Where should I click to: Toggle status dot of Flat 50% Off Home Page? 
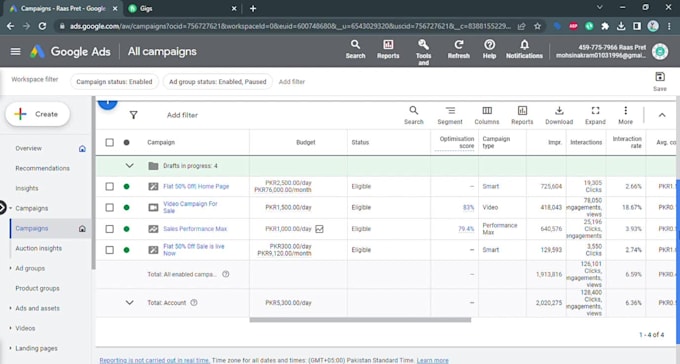(x=126, y=187)
